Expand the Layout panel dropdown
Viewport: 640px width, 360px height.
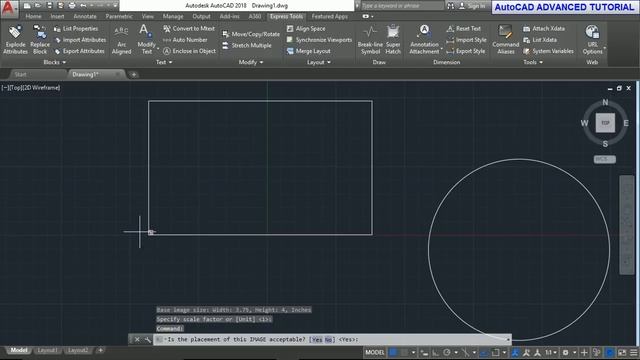pos(319,62)
